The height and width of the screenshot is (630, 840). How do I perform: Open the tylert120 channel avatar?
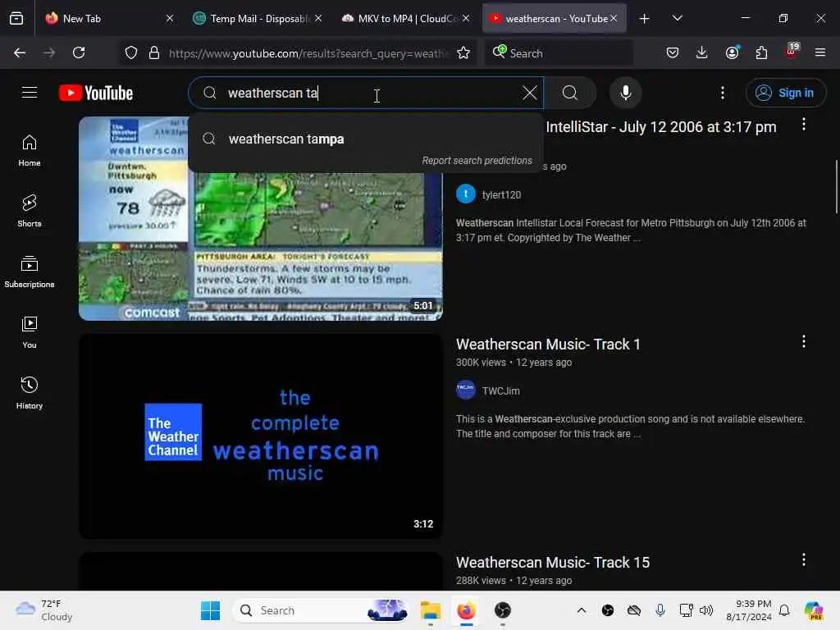466,194
